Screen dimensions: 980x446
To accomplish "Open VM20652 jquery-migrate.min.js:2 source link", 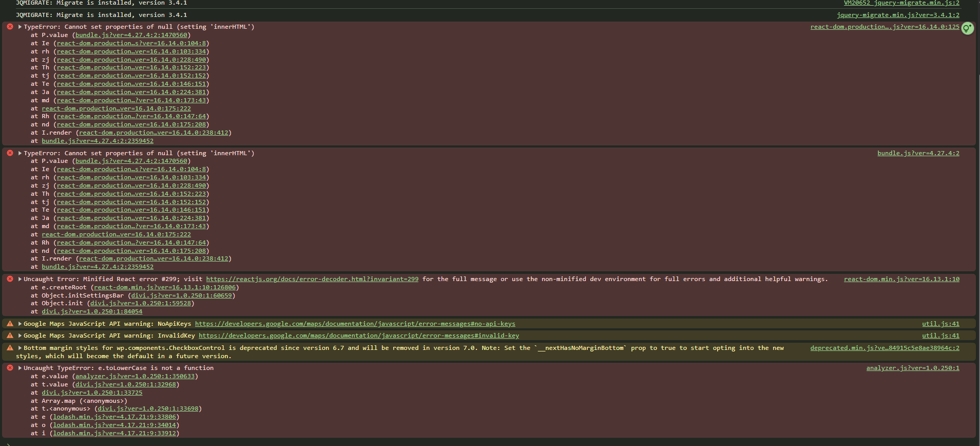I will tap(901, 3).
